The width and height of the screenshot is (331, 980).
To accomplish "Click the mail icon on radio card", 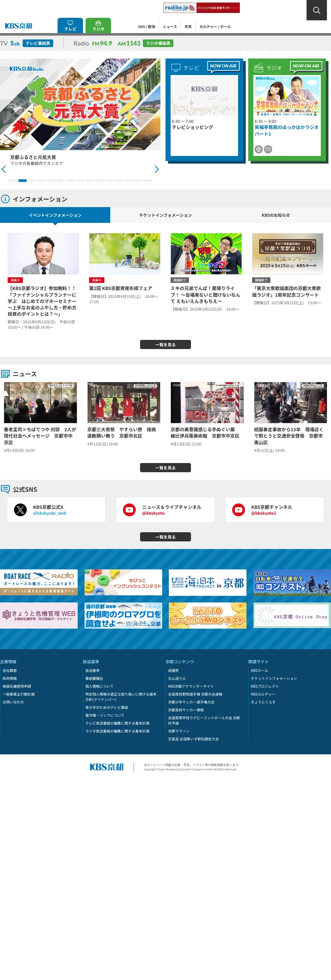I will pyautogui.click(x=268, y=149).
